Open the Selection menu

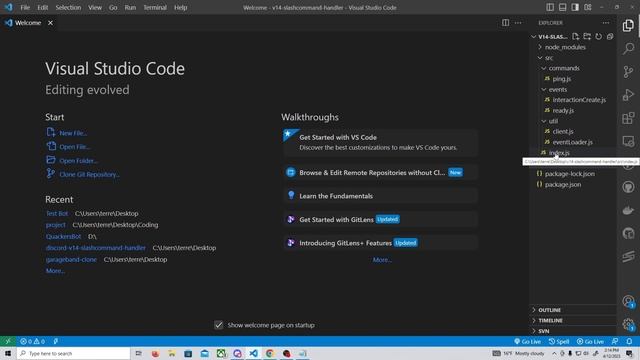pos(68,7)
